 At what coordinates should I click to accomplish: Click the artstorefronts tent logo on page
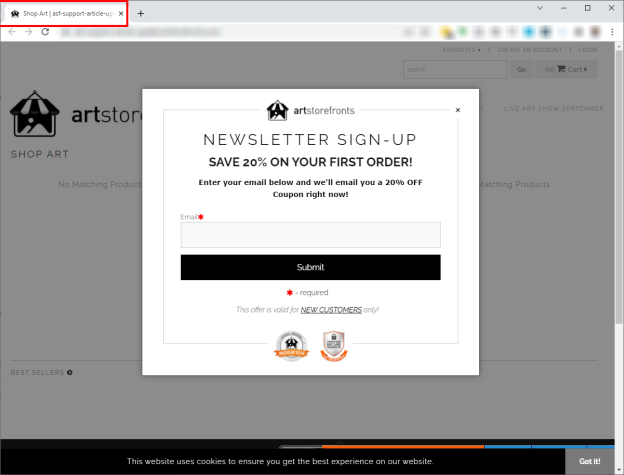click(35, 116)
